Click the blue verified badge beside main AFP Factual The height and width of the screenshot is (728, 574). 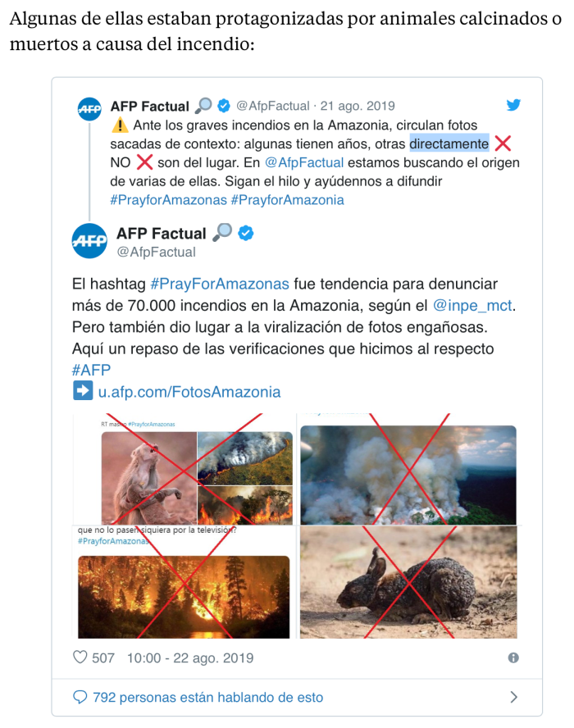[246, 233]
